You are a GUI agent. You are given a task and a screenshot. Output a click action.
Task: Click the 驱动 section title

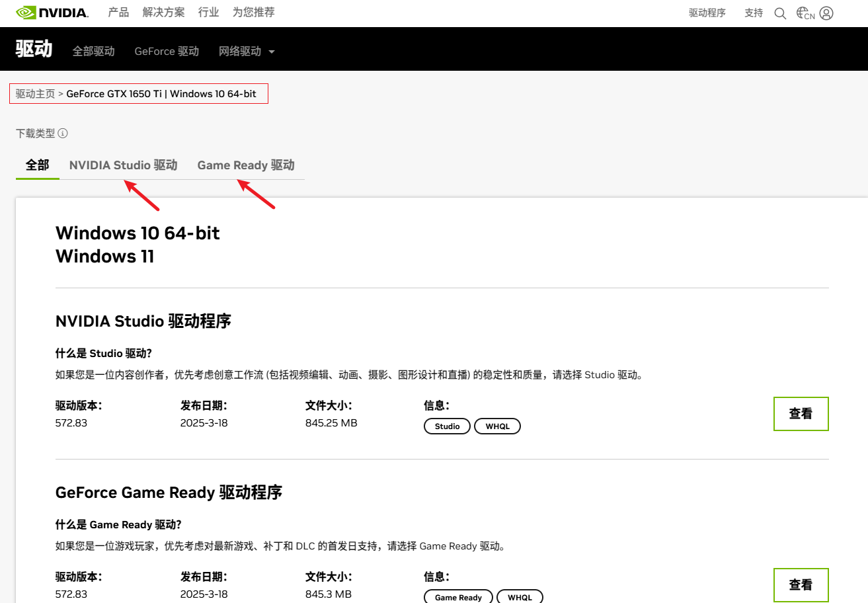(34, 48)
